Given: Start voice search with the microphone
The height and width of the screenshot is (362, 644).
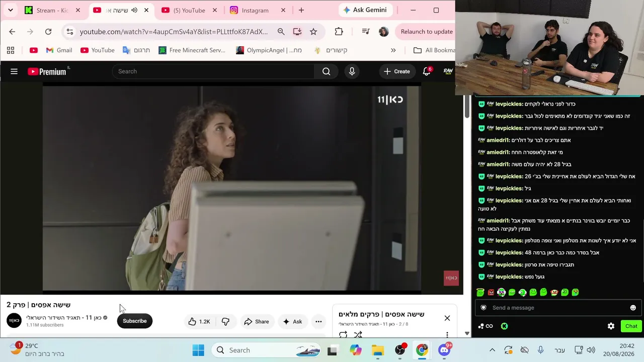Looking at the screenshot, I should tap(352, 71).
